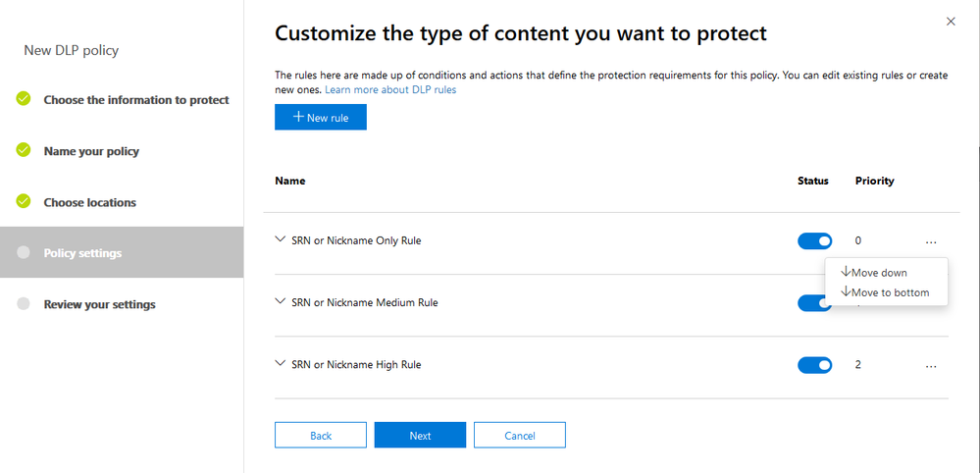The image size is (980, 473).
Task: Expand the SRN or Nickname High Rule chevron
Action: point(280,363)
